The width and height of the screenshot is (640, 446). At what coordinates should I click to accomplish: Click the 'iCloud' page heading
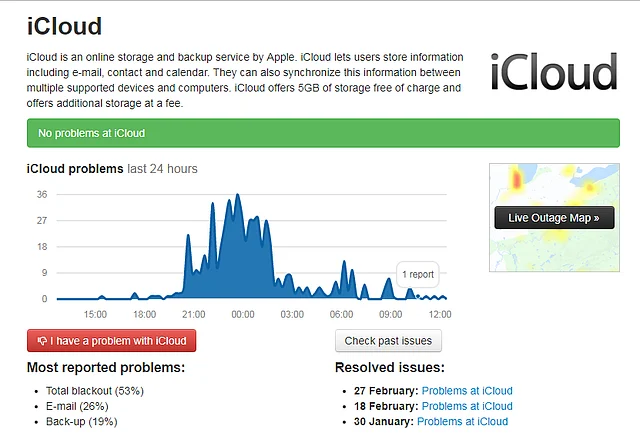64,26
